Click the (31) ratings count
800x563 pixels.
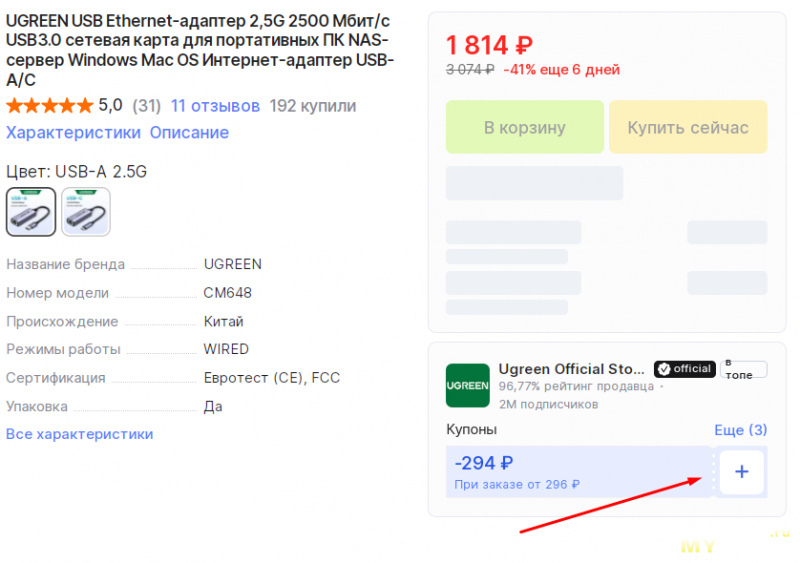(x=146, y=106)
